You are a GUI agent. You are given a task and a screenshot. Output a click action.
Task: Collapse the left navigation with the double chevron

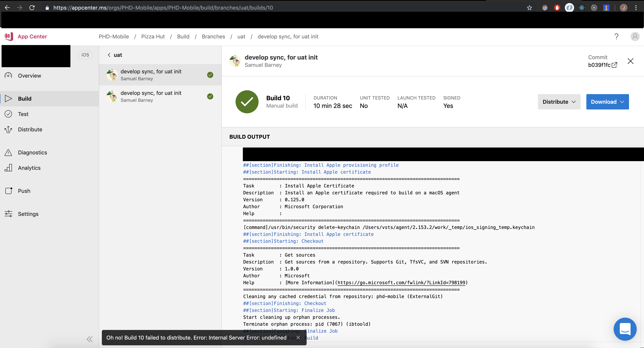pos(90,339)
